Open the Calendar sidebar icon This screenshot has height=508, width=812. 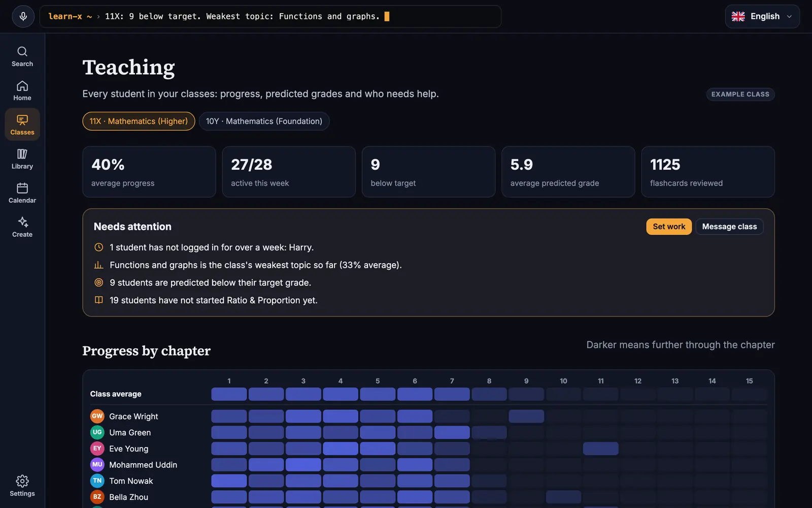pos(22,193)
